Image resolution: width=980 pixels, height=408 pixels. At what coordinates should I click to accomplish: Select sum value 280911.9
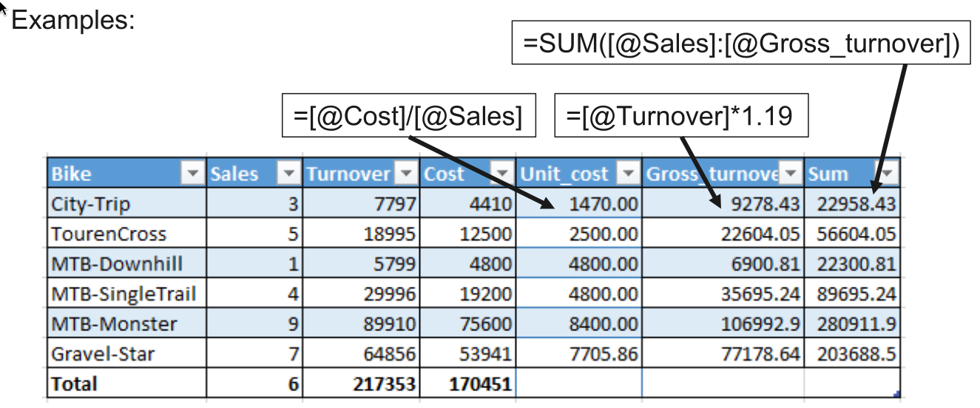click(851, 324)
